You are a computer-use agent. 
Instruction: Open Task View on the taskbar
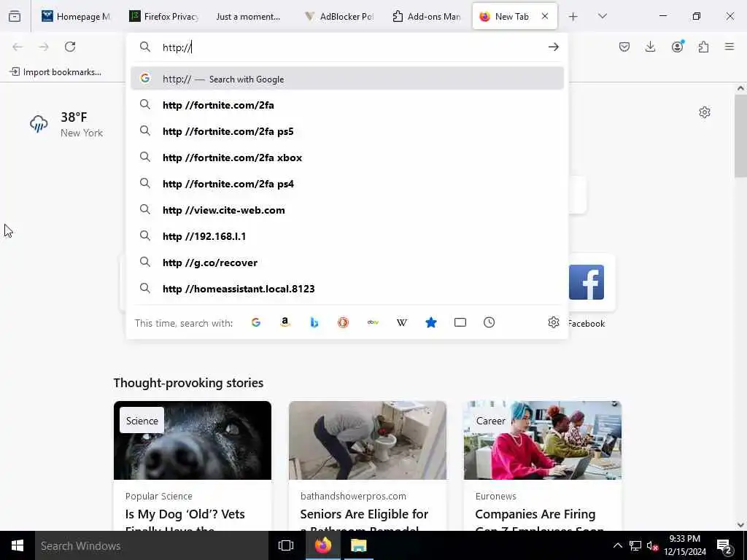286,545
